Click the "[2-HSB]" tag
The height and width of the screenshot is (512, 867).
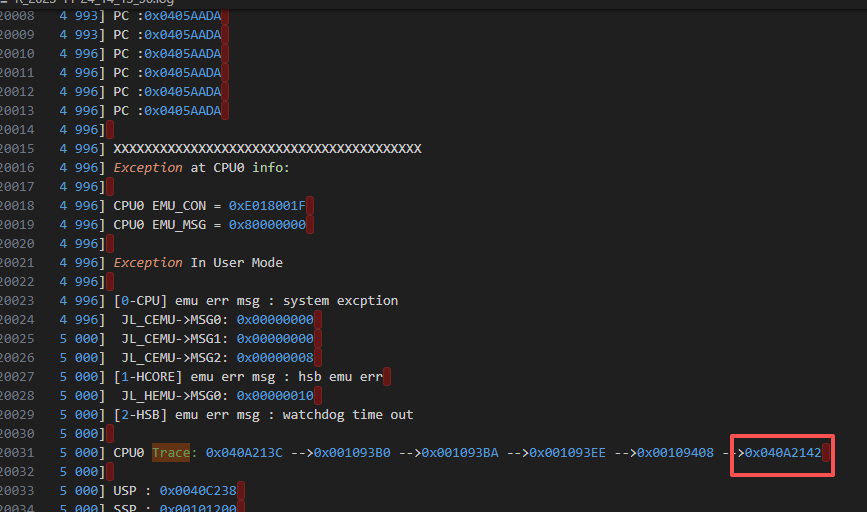pos(140,415)
